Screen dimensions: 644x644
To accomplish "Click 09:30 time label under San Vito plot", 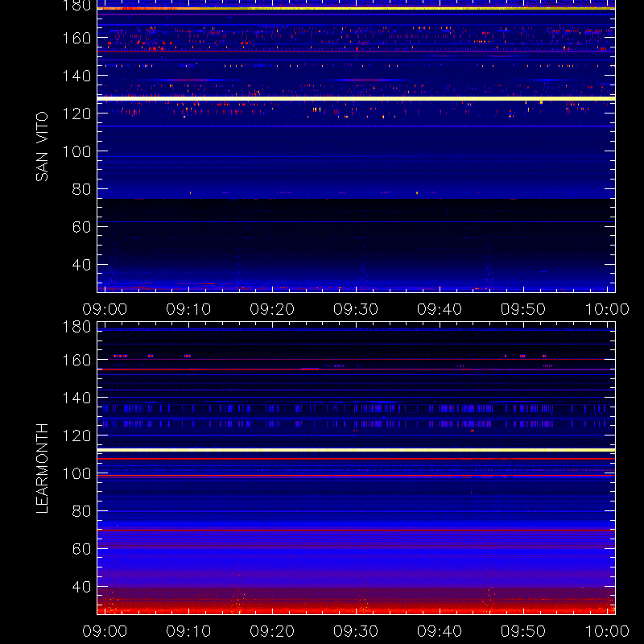I will [x=356, y=309].
